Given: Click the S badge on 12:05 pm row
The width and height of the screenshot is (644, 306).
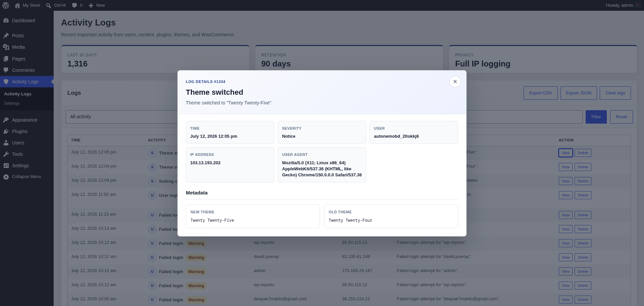Looking at the screenshot, I should pos(152,153).
